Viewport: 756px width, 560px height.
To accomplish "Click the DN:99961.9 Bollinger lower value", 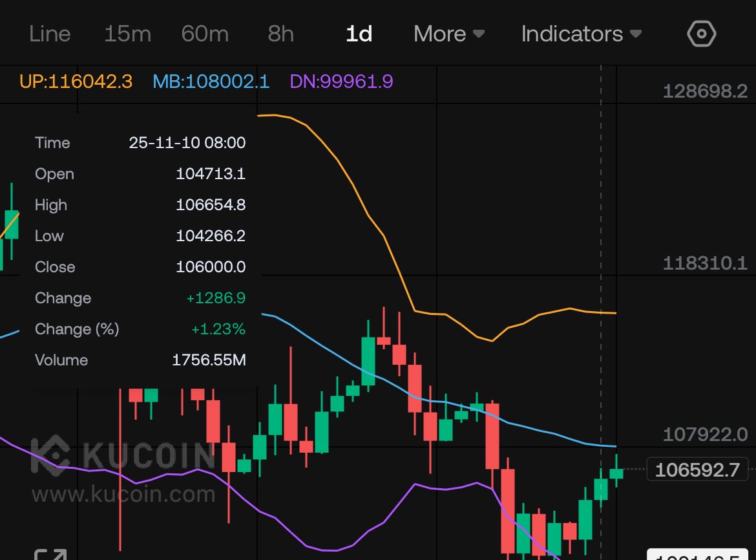I will point(341,81).
